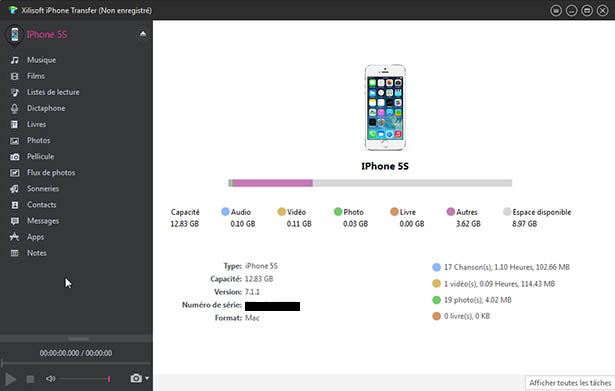
Task: Click the Apps store icon
Action: click(15, 237)
